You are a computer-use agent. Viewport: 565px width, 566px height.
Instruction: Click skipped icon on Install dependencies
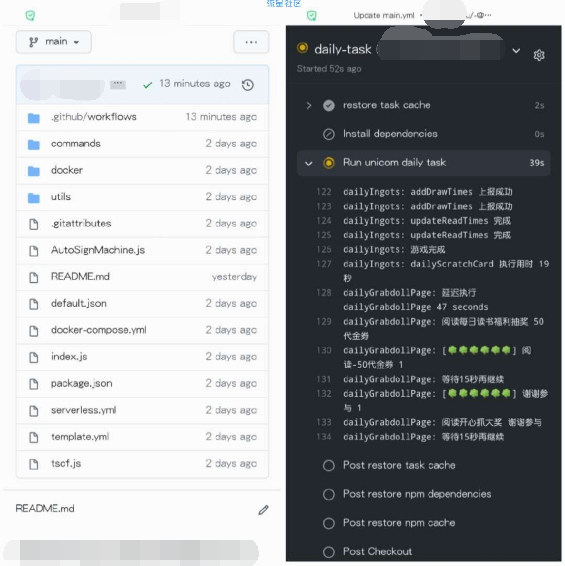(x=329, y=134)
